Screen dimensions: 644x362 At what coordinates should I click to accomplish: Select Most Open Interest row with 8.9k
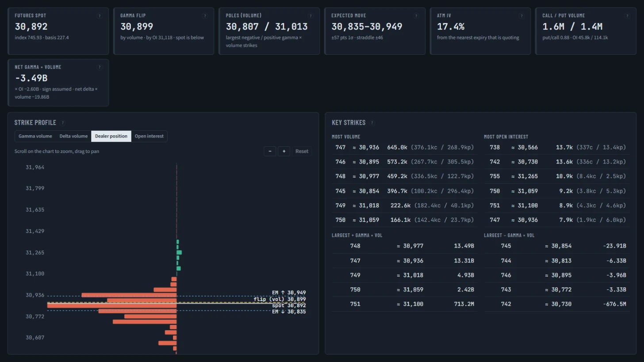[x=557, y=206]
